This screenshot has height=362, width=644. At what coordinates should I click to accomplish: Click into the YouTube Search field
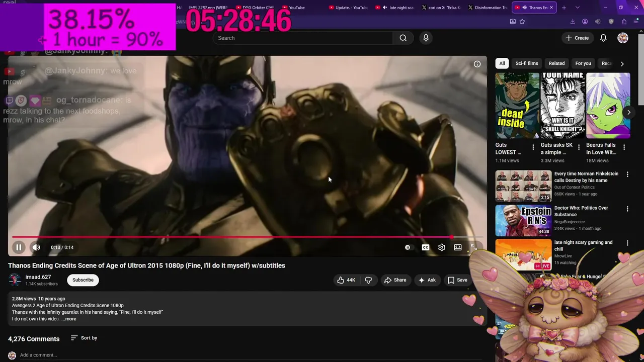303,38
